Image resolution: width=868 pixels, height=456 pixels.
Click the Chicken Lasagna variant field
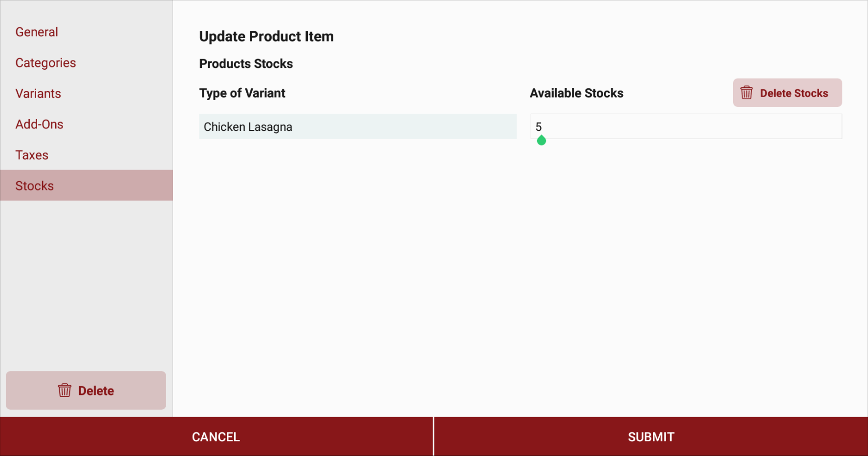pyautogui.click(x=358, y=127)
